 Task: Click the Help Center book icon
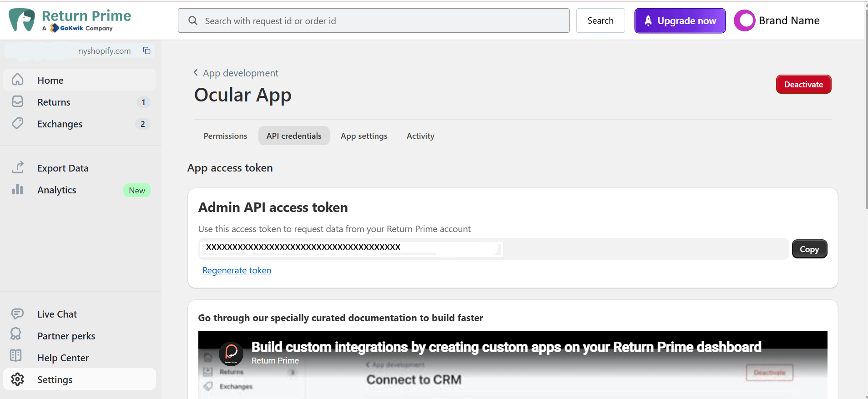click(16, 356)
